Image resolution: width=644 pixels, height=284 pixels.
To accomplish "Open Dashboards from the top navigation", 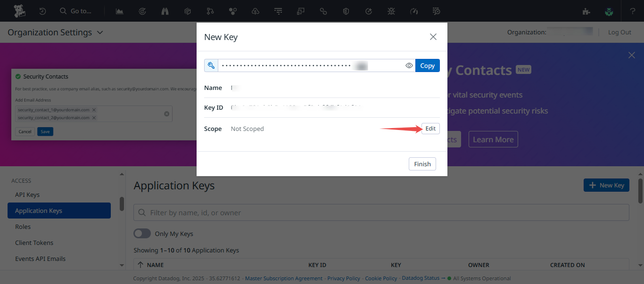I will [x=119, y=11].
